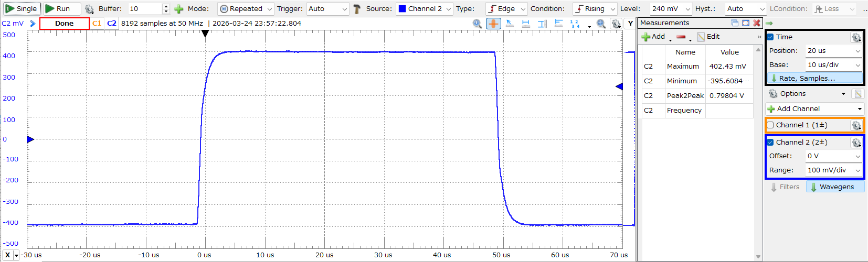Enable the Channel 1 checkbox
Viewport: 868px width, 262px height.
[770, 125]
